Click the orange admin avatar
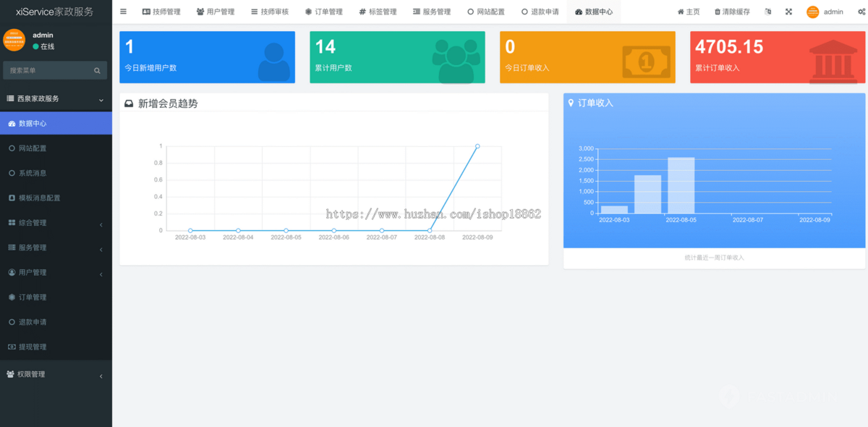 [x=812, y=12]
